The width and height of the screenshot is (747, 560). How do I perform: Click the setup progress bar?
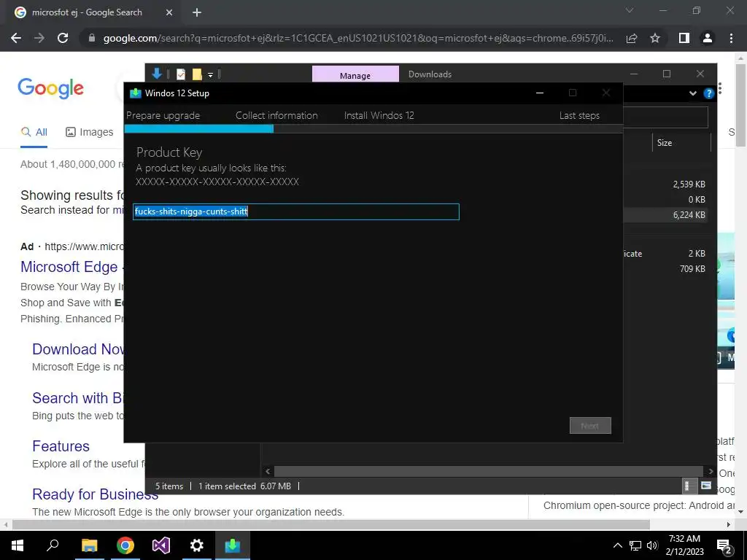(373, 128)
